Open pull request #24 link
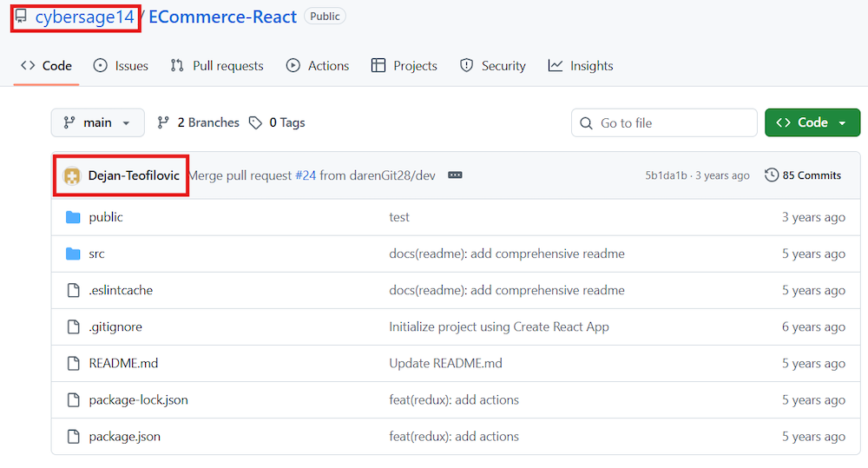868x468 pixels. tap(306, 175)
